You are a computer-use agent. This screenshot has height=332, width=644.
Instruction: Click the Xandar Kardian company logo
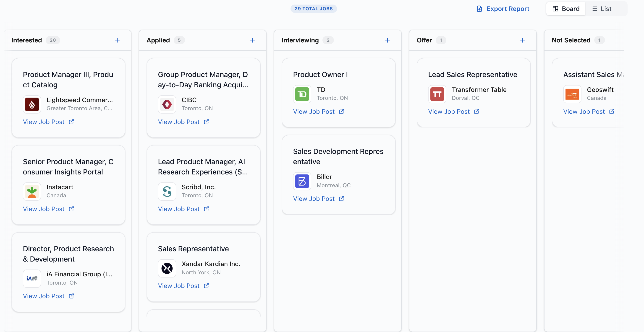(167, 268)
